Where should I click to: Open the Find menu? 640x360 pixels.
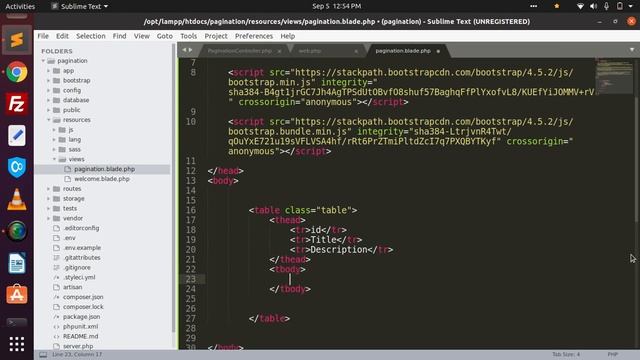point(119,36)
